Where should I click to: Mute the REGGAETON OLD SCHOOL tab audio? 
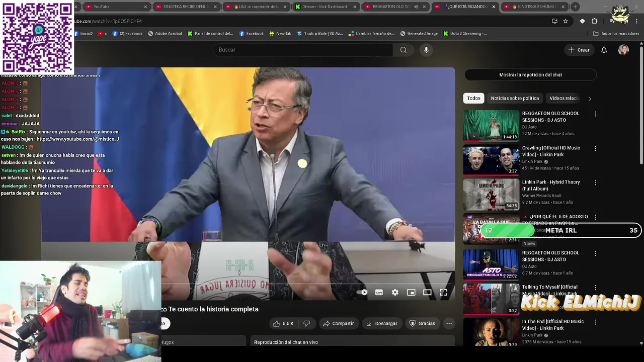(x=416, y=7)
